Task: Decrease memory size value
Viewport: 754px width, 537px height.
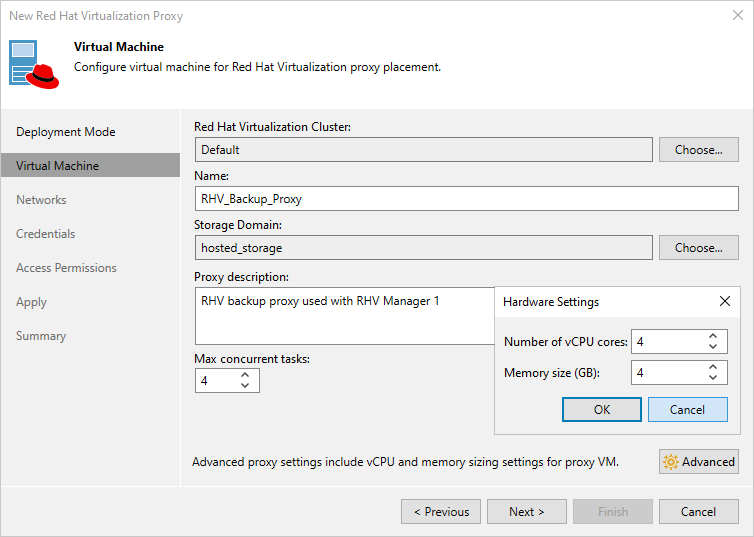Action: 712,378
